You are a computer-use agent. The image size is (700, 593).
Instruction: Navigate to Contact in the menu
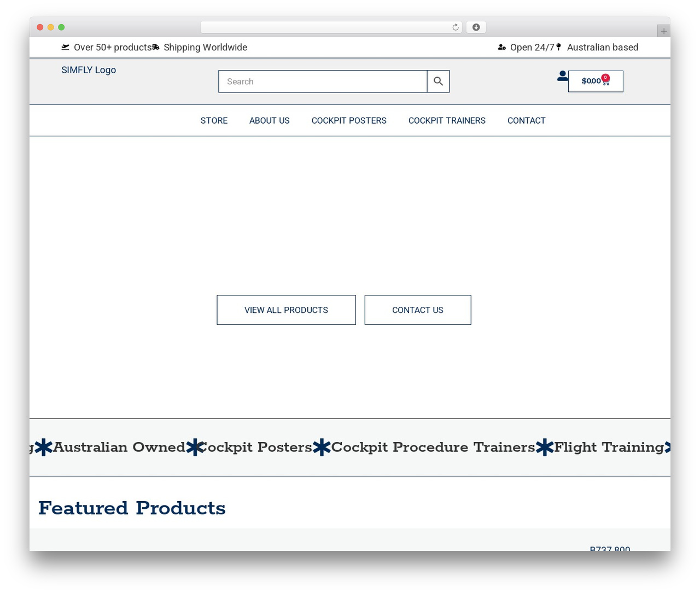tap(527, 120)
